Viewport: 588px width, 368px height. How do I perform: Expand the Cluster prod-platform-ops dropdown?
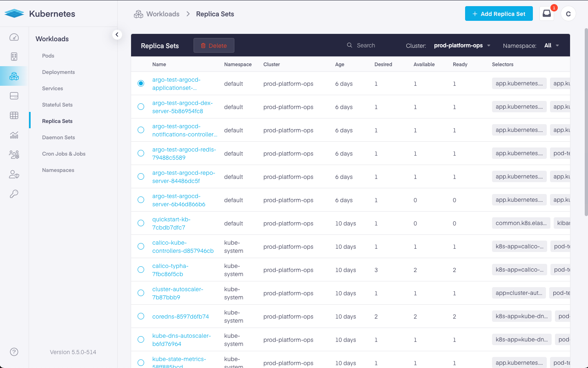462,45
